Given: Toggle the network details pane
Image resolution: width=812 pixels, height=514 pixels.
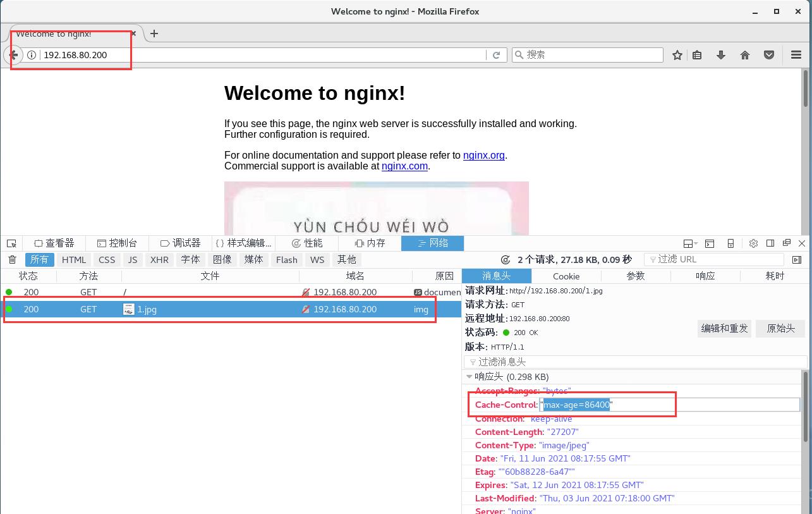Looking at the screenshot, I should coord(797,260).
